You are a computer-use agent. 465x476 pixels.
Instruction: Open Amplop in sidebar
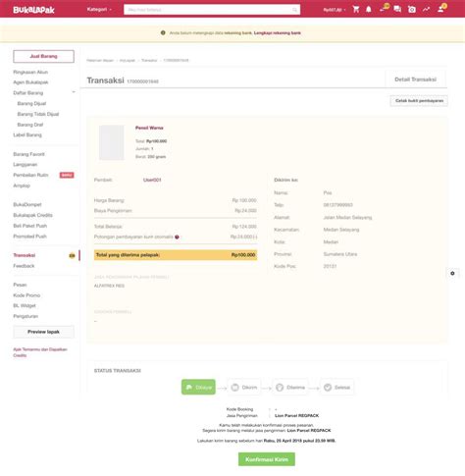click(x=22, y=185)
